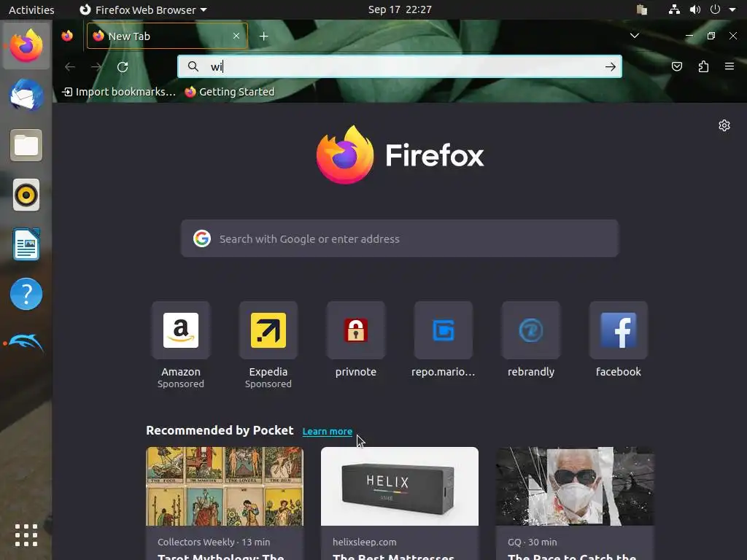Click Import bookmarks... in bookmarks toolbar
Screen dimensions: 747x560
pyautogui.click(x=119, y=92)
